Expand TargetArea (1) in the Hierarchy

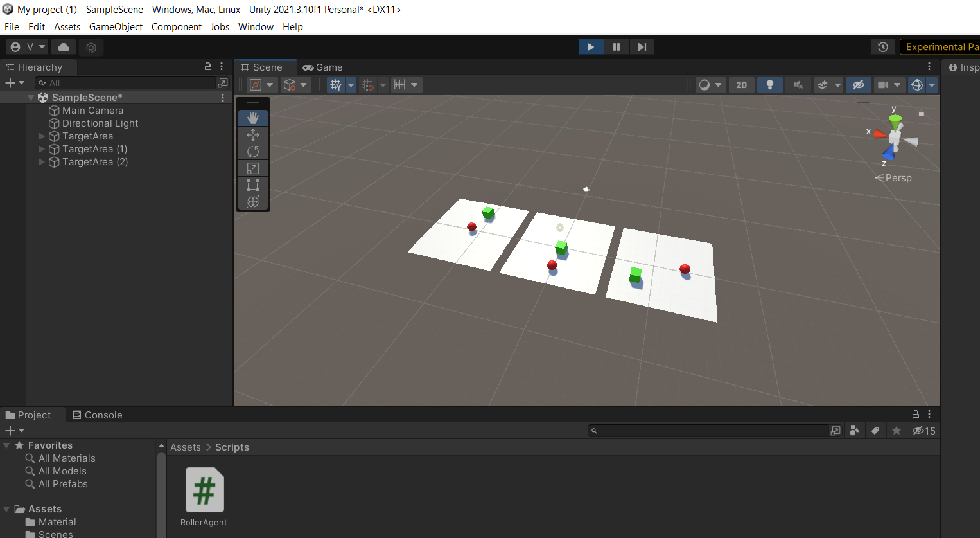[41, 149]
